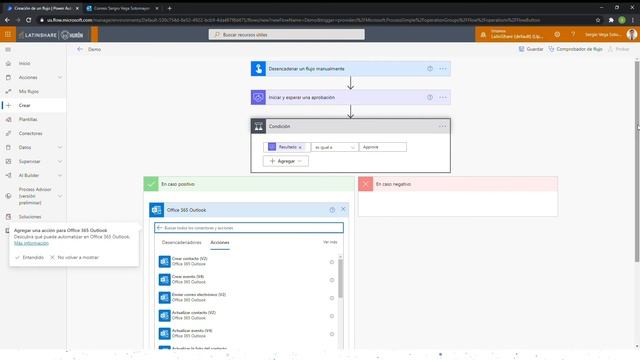The image size is (640, 360).
Task: Open the Comprobador de flujo
Action: (575, 49)
